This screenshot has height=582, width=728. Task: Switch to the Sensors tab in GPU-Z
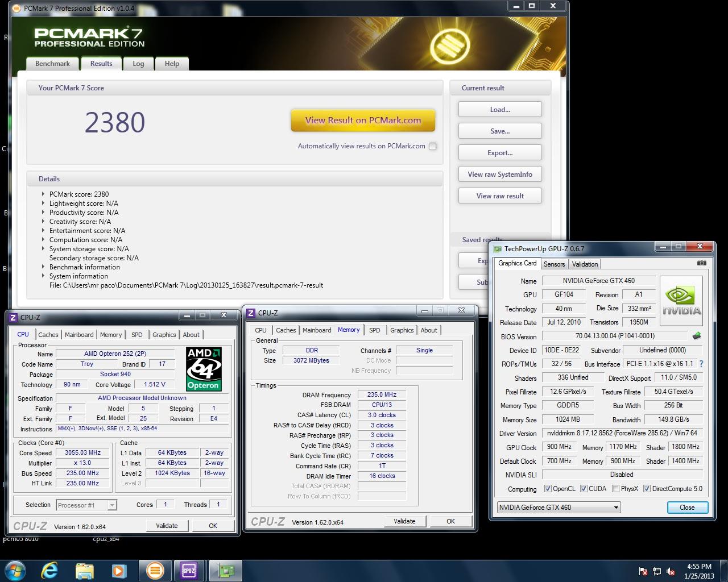click(554, 264)
